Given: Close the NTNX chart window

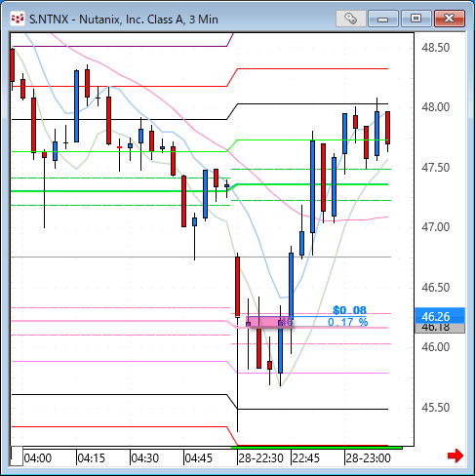Looking at the screenshot, I should point(450,19).
